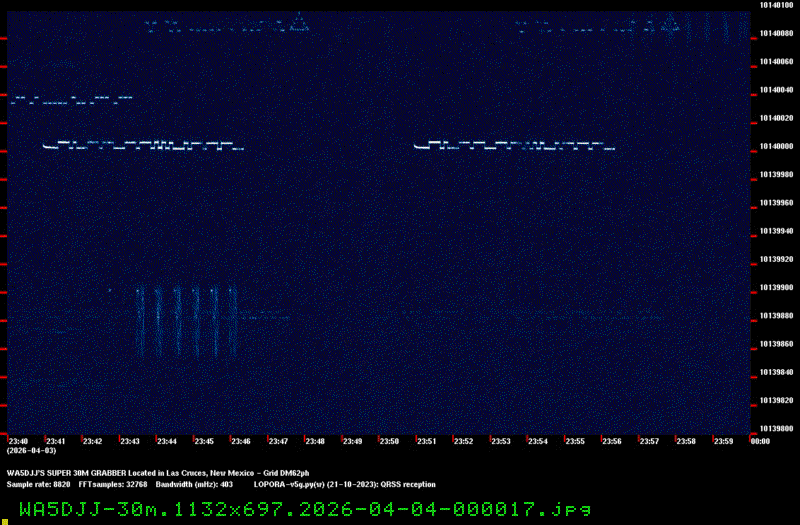Select the LOPORA QRSS reception text
Viewport: 800px width, 525px height.
click(345, 484)
